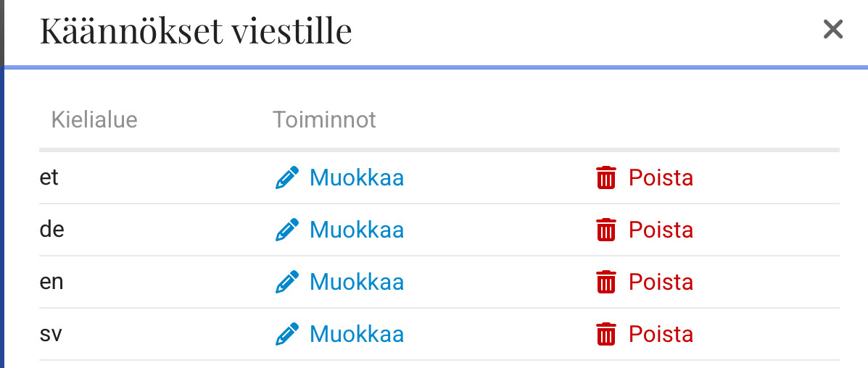Delete the de translation via Poista text
This screenshot has height=368, width=868.
pos(661,230)
